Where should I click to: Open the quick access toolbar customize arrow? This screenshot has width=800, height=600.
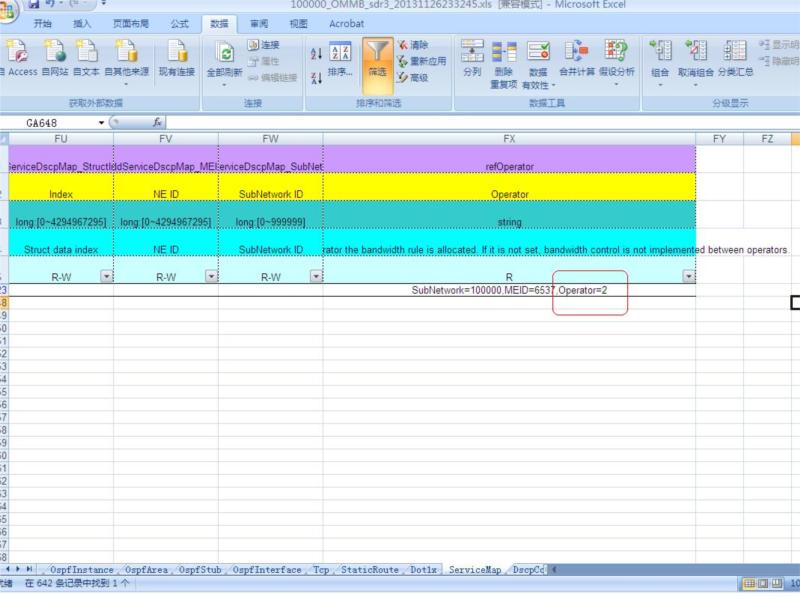(x=104, y=4)
